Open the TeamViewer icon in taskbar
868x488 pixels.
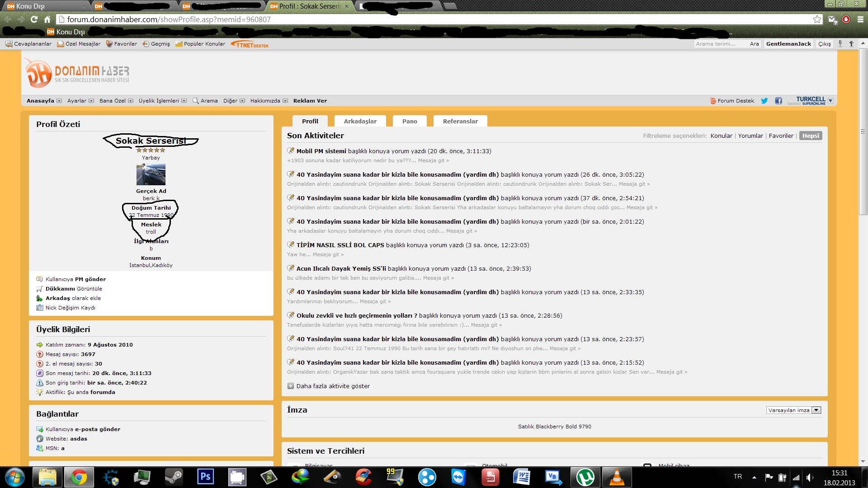pyautogui.click(x=458, y=477)
